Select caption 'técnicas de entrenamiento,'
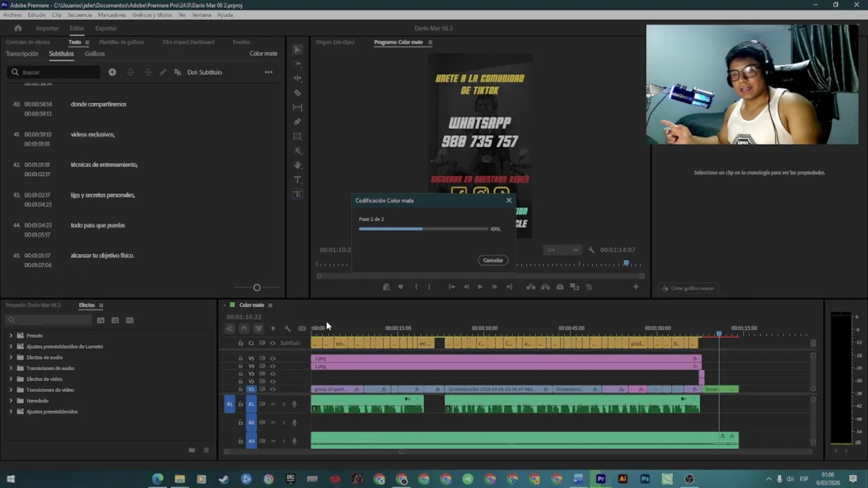 pyautogui.click(x=104, y=165)
